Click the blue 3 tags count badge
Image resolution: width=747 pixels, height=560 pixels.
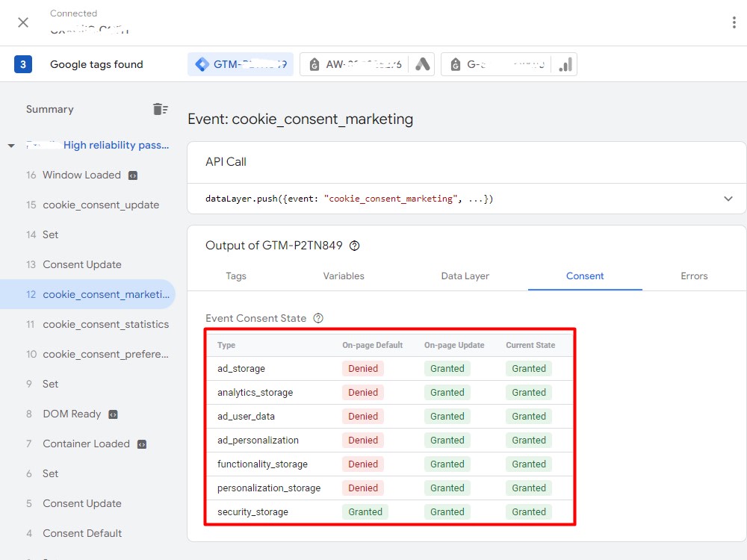[x=23, y=64]
